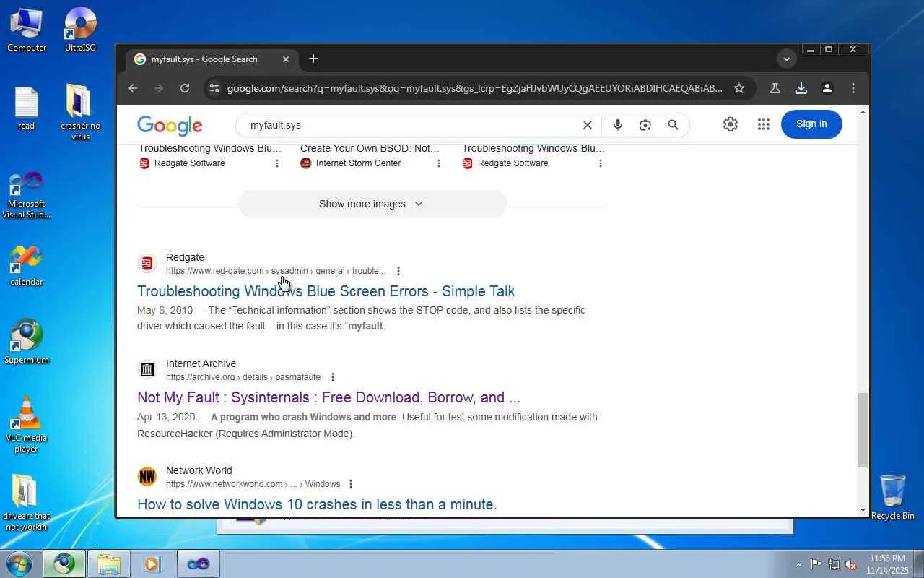This screenshot has height=578, width=924.
Task: Open 'Not My Fault : Sysinternals' result
Action: click(x=328, y=397)
